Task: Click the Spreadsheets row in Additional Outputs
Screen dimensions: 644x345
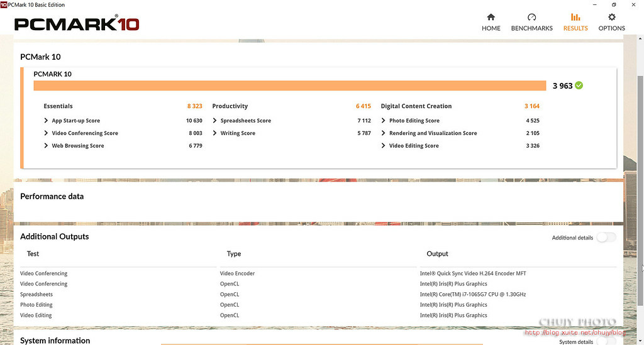Action: coord(36,295)
